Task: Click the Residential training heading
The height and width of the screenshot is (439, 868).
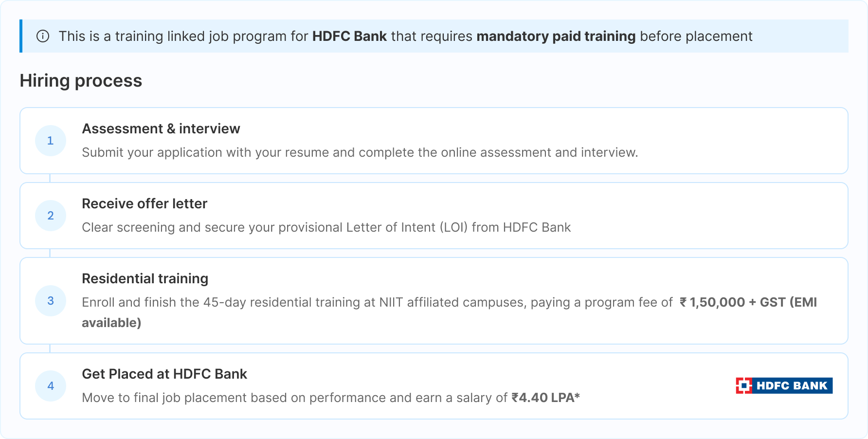Action: point(145,278)
